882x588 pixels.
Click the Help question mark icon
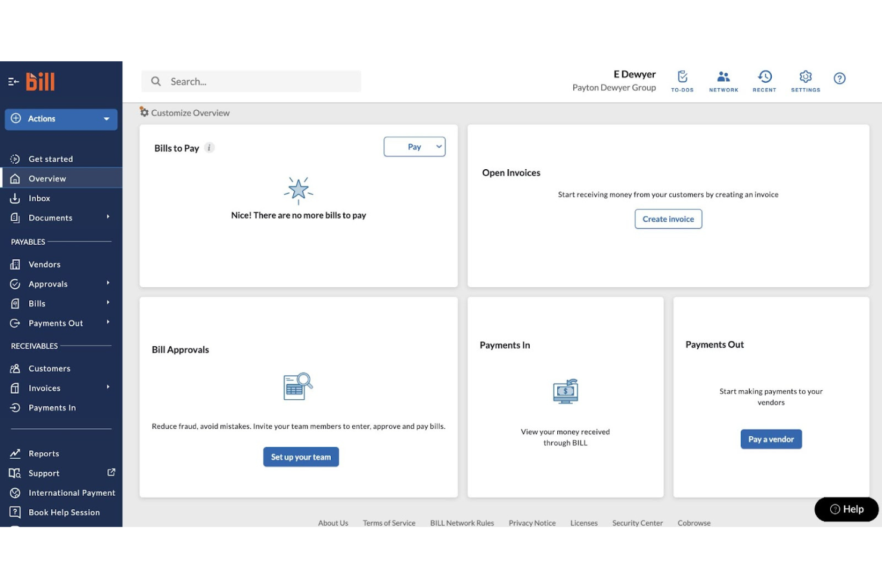pos(840,78)
